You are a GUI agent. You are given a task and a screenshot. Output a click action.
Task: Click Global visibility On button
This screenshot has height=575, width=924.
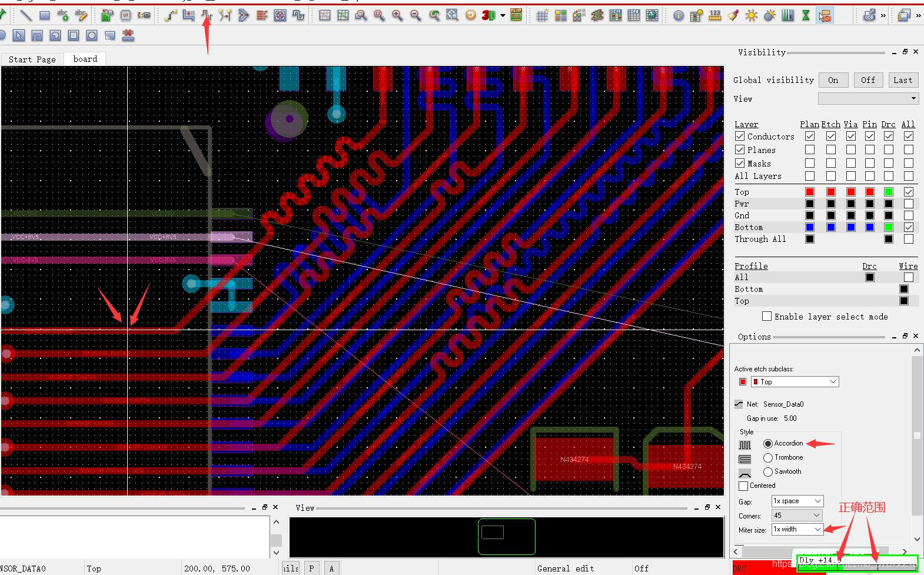pyautogui.click(x=833, y=80)
